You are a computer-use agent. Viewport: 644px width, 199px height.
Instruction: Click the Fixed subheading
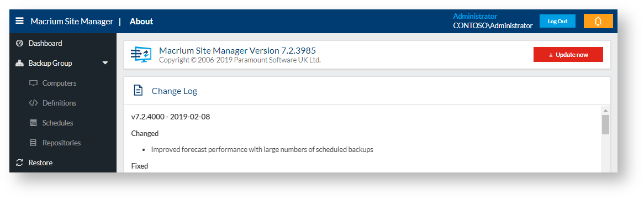coord(139,166)
